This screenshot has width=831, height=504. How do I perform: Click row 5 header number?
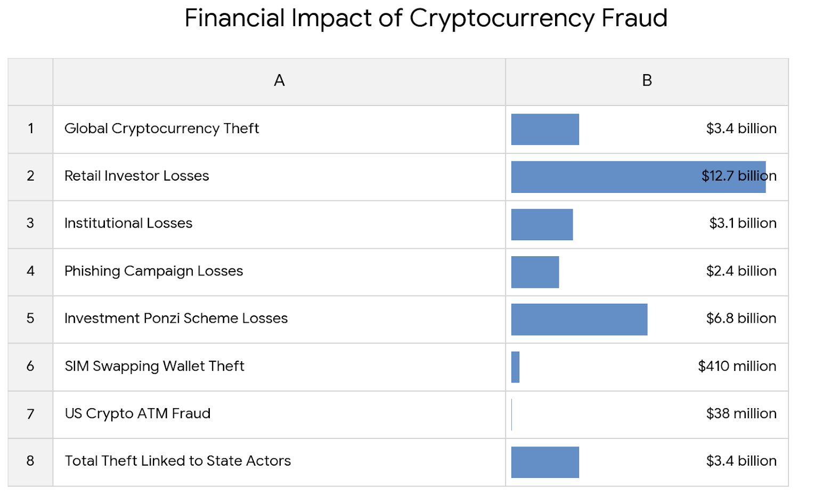pos(30,319)
